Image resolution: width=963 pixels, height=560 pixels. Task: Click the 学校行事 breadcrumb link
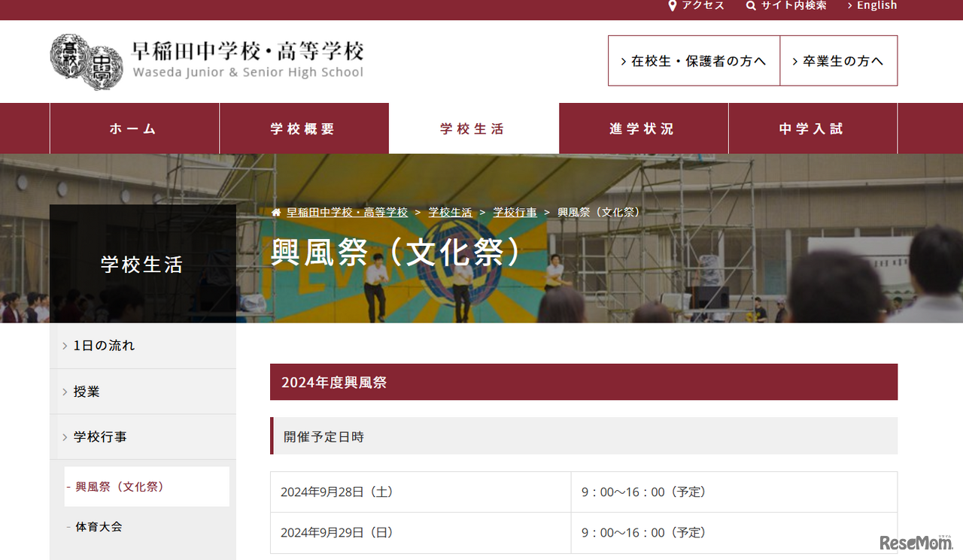point(515,213)
